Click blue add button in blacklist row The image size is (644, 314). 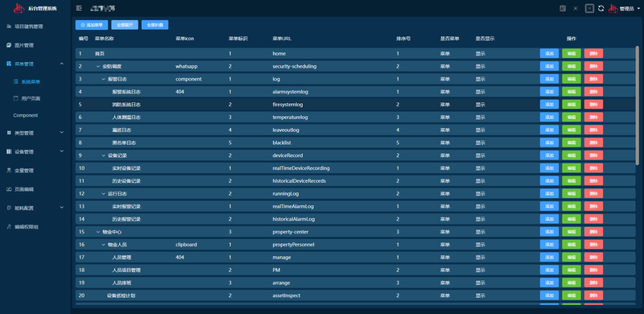tap(549, 143)
